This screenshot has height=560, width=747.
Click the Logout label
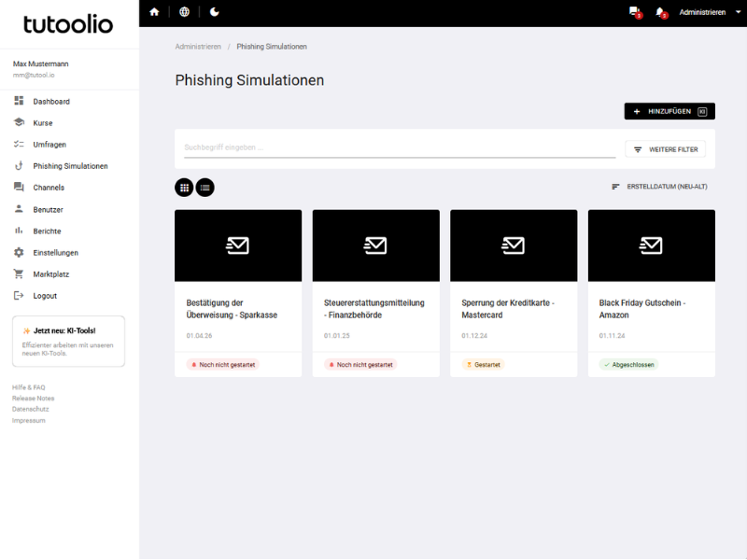(45, 296)
